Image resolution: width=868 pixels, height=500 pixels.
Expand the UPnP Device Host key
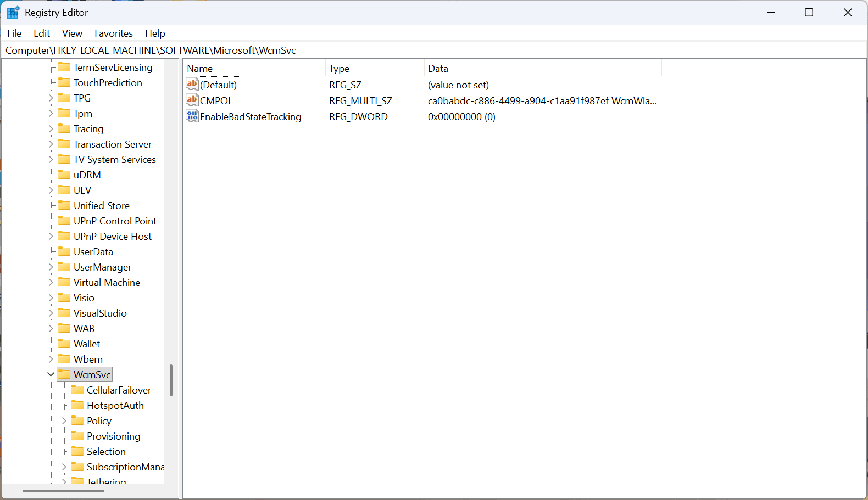[x=51, y=236]
